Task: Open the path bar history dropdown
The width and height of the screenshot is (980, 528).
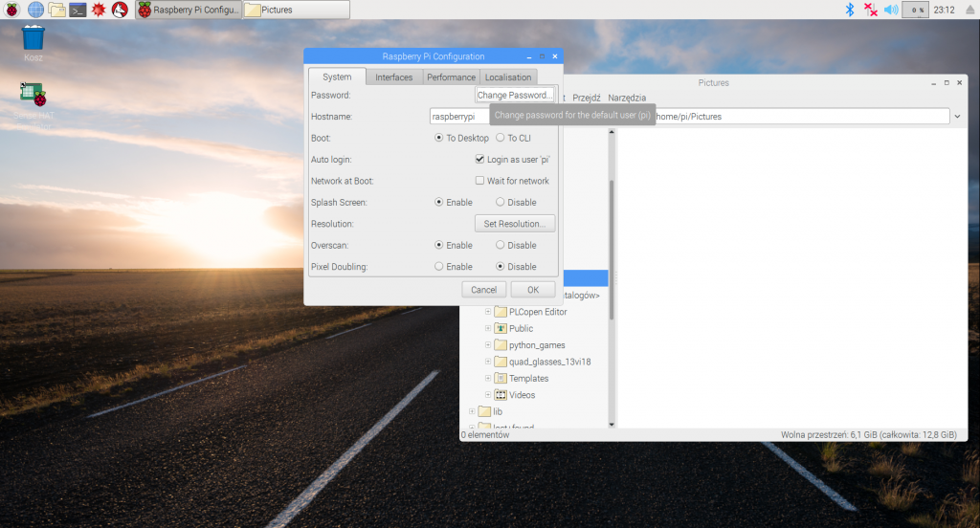Action: pyautogui.click(x=958, y=117)
